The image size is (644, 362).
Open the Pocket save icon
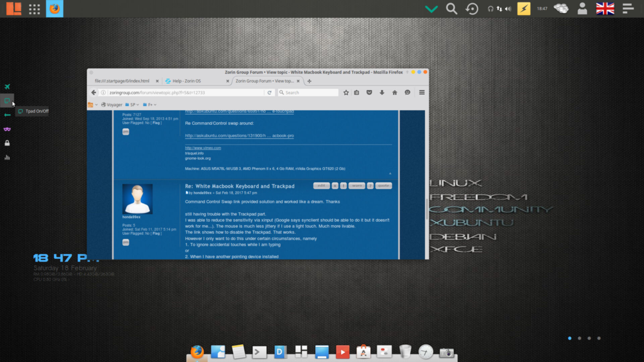369,93
